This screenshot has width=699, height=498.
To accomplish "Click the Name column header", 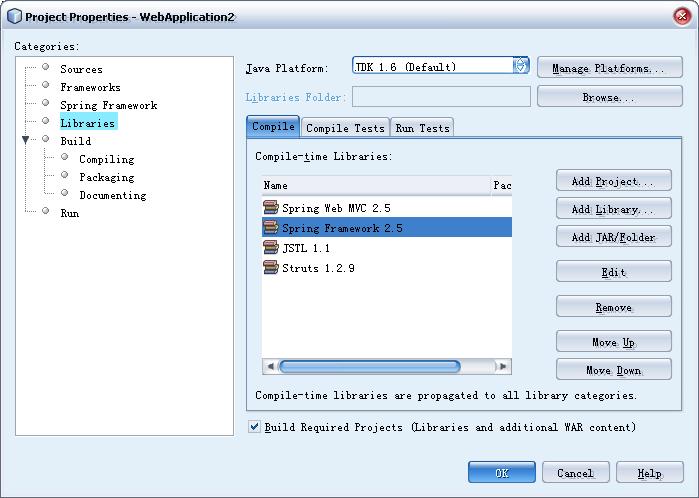I will point(376,185).
